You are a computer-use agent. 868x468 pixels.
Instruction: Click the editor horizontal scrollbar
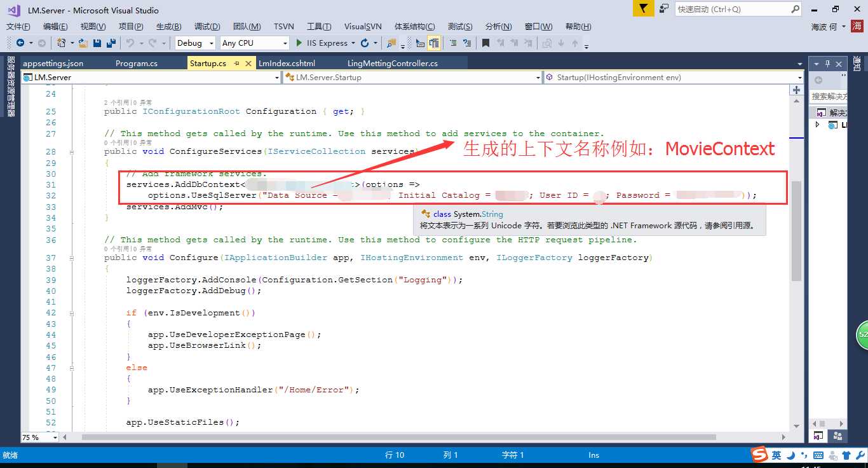pos(398,437)
